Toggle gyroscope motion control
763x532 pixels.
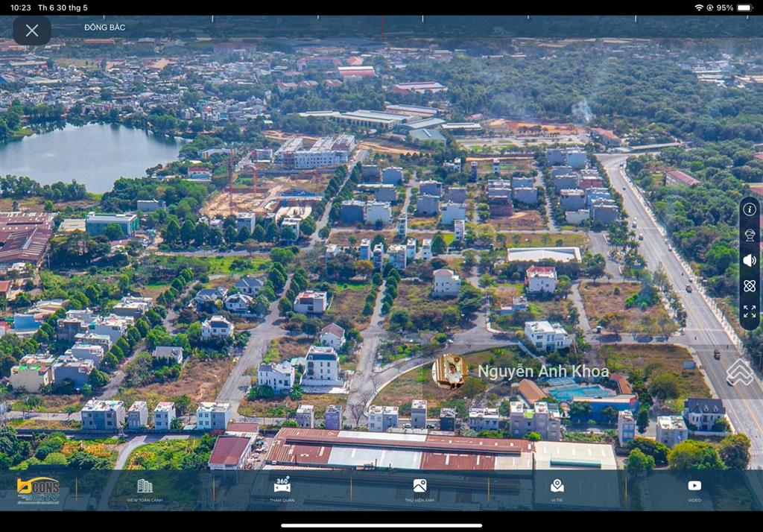749,286
